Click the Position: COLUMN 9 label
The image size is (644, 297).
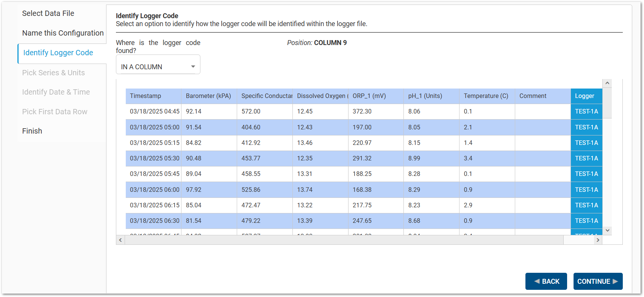(317, 43)
